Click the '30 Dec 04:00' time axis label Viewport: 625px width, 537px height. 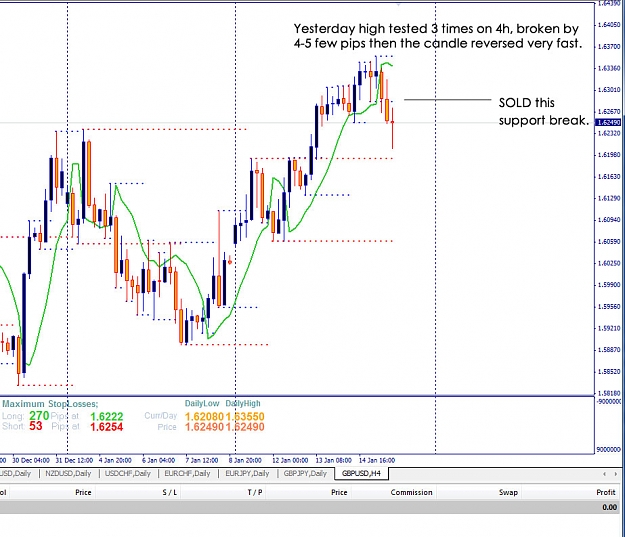tap(31, 460)
